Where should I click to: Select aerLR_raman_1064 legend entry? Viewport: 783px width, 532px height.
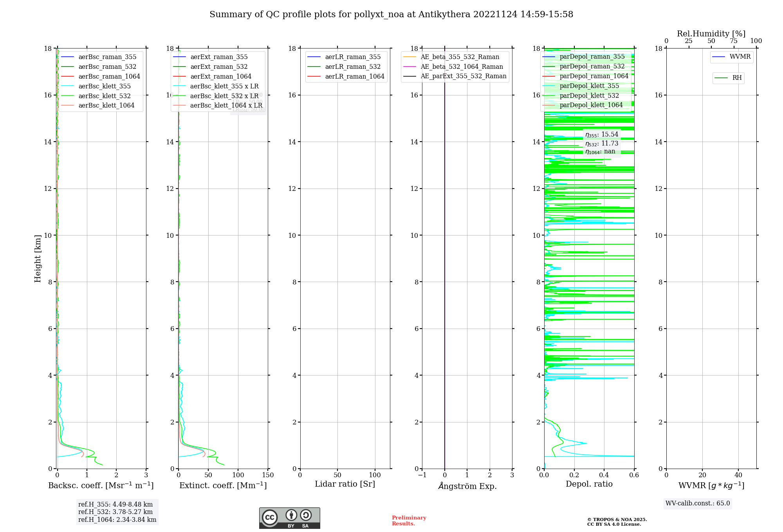tap(346, 77)
